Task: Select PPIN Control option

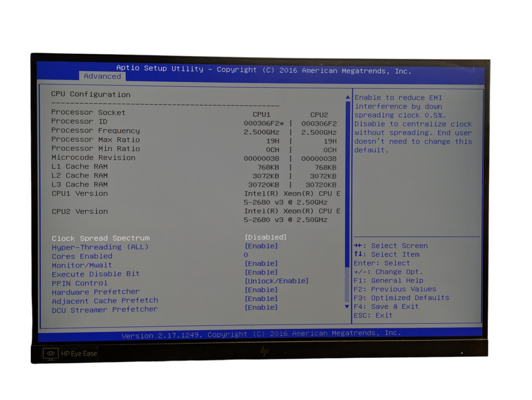Action: coord(80,283)
